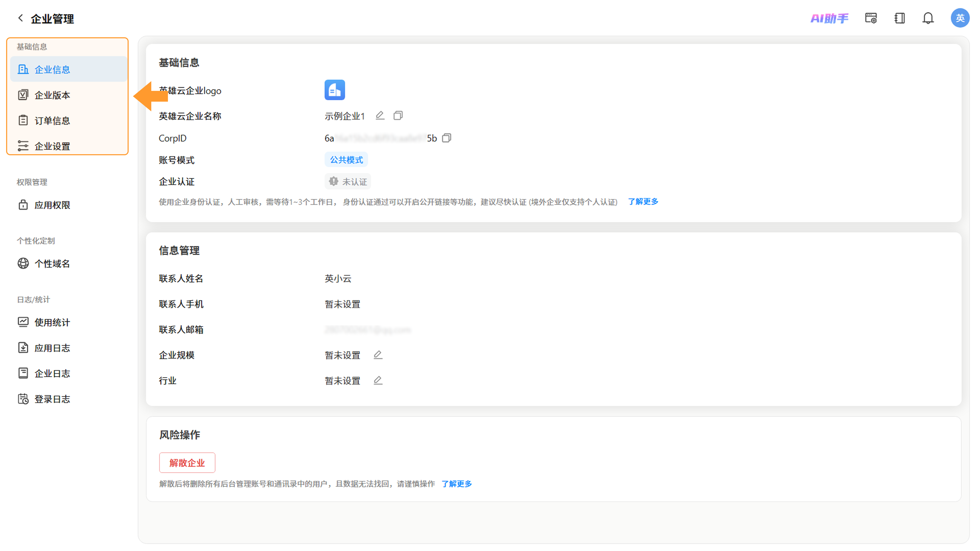Copy the enterprise name 示例企业1
Viewport: 980px width, 551px height.
tap(398, 115)
